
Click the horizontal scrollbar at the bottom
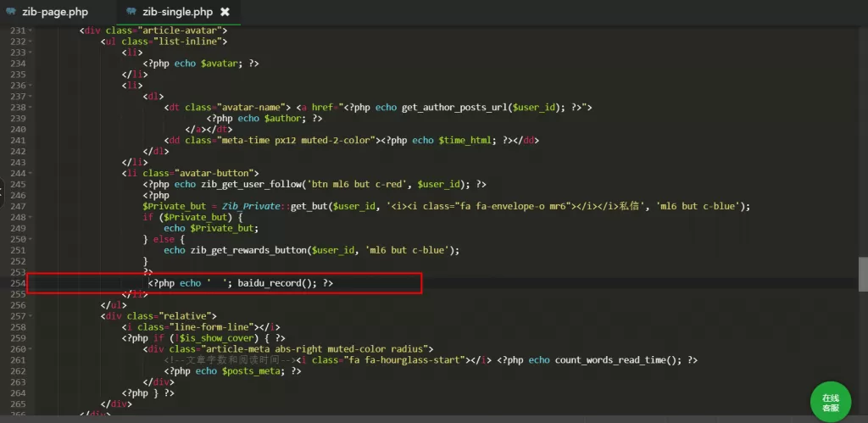pyautogui.click(x=431, y=419)
